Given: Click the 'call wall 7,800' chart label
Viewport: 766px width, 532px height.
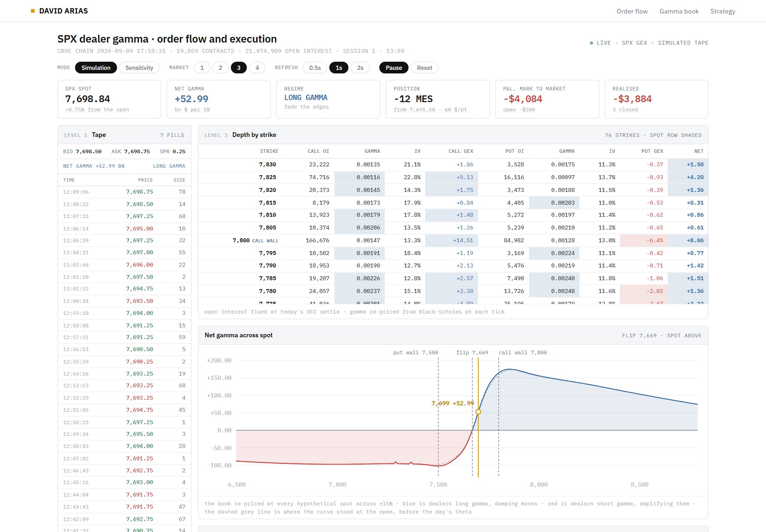Looking at the screenshot, I should tap(523, 353).
